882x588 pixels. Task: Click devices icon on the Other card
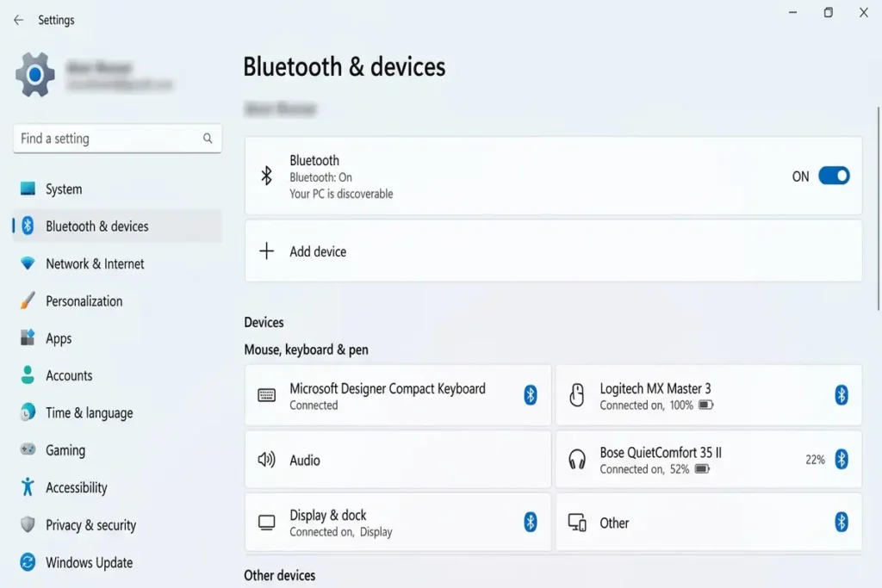click(577, 523)
